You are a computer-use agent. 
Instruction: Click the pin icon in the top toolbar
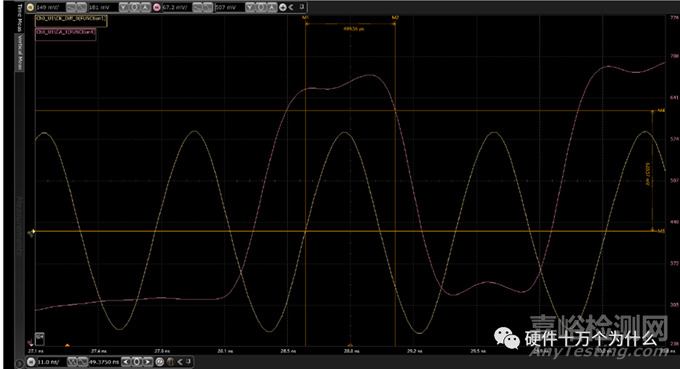[302, 7]
